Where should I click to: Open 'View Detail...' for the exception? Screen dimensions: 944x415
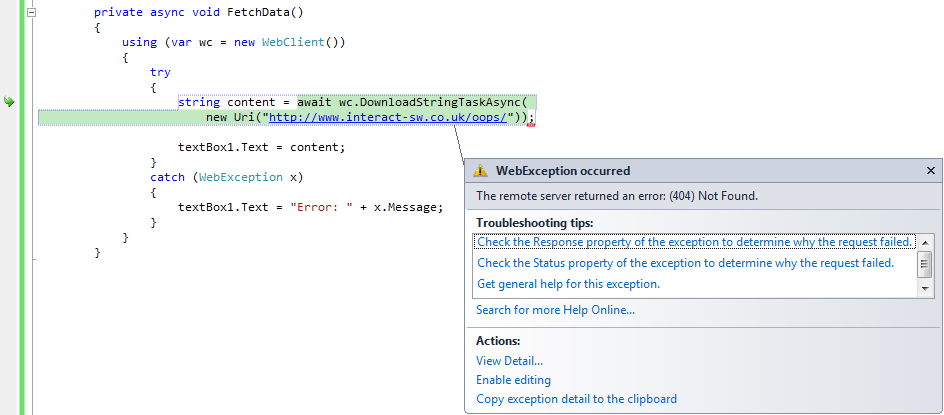[509, 361]
